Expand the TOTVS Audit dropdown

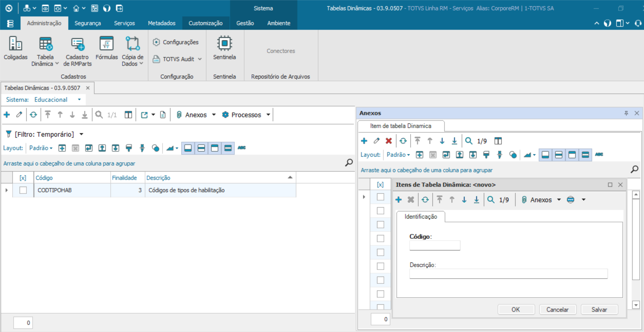pos(200,59)
